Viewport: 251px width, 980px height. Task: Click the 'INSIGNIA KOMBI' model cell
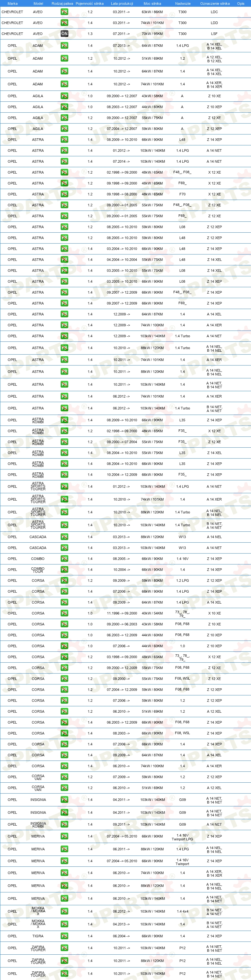coord(38,824)
